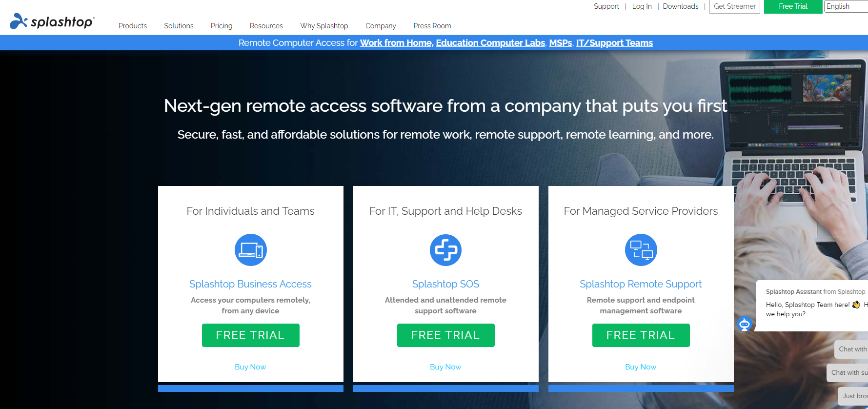The image size is (868, 409).
Task: Click Buy Now under Splashtop Remote Support
Action: [641, 367]
